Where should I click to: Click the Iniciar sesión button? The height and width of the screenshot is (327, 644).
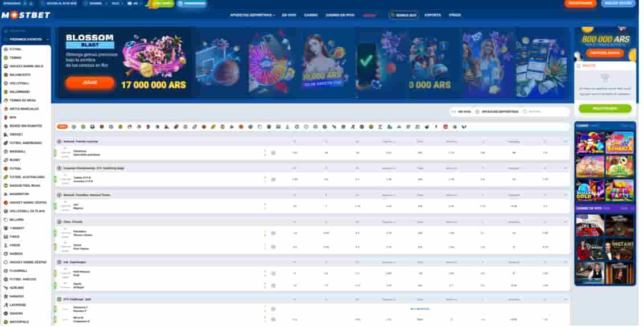pyautogui.click(x=618, y=3)
